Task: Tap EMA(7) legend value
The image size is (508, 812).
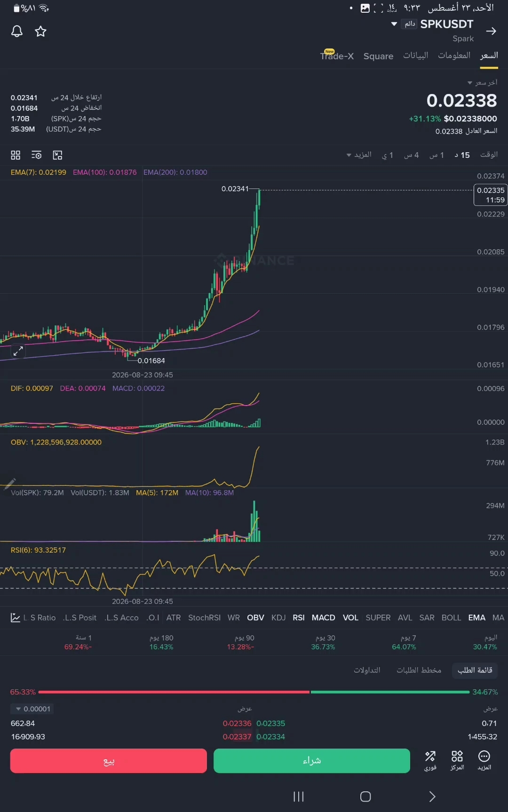Action: [39, 172]
